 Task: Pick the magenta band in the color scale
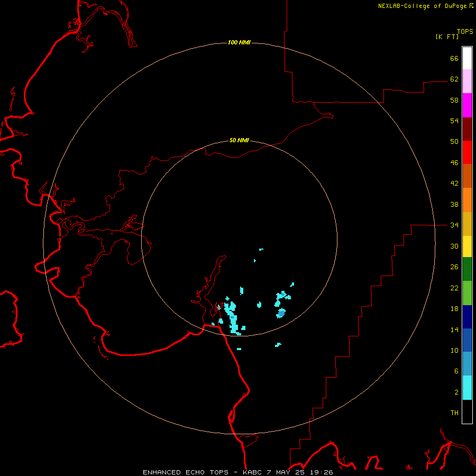467,105
